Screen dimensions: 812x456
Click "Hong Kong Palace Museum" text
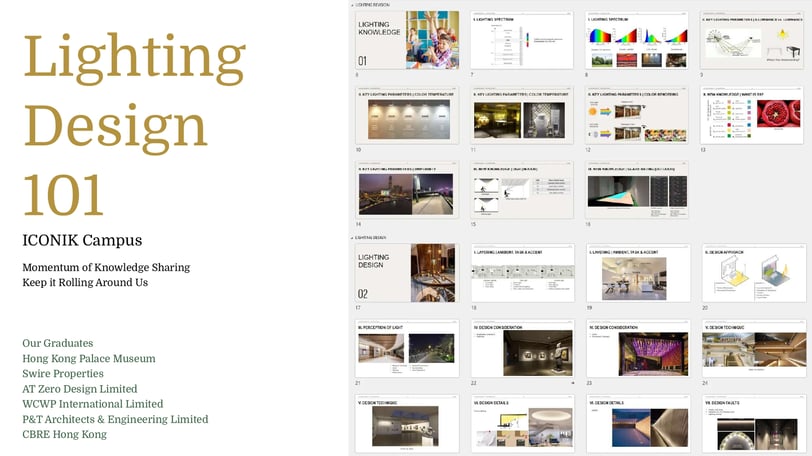tap(89, 359)
